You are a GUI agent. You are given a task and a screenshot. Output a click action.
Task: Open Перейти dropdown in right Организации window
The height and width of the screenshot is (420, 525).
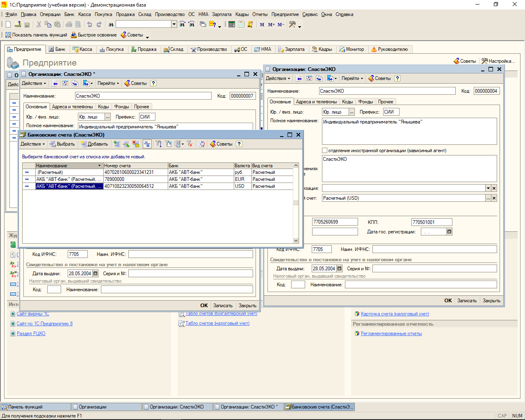tap(352, 78)
